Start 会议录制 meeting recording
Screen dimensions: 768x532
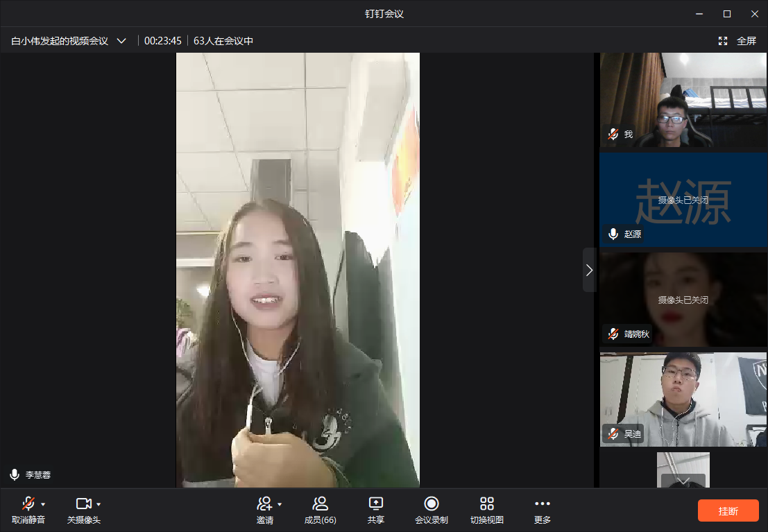click(431, 510)
